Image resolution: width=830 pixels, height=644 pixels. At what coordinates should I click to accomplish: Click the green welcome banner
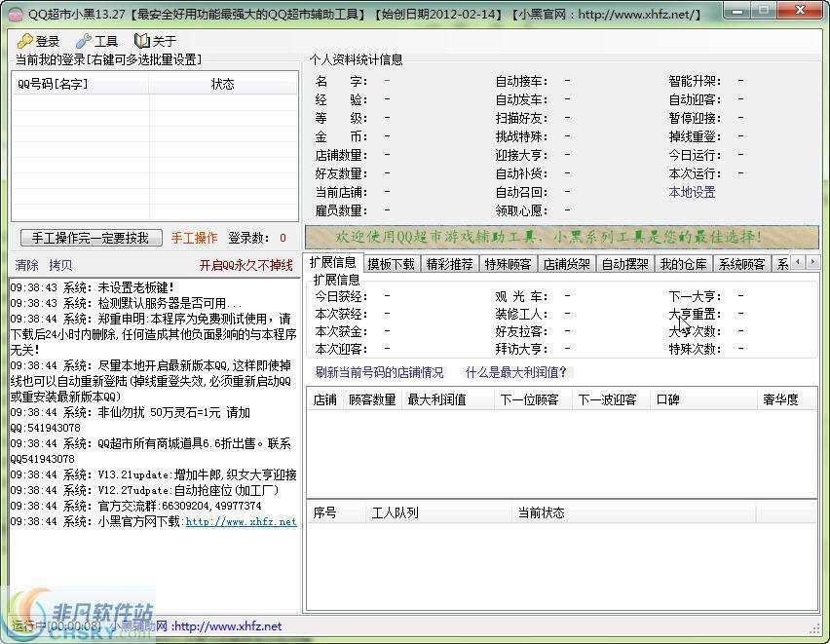[562, 237]
